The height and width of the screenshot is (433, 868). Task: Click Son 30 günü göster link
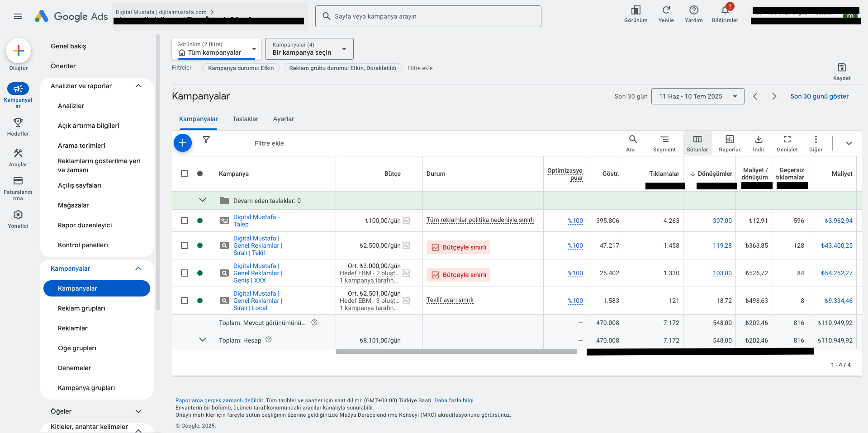click(819, 96)
